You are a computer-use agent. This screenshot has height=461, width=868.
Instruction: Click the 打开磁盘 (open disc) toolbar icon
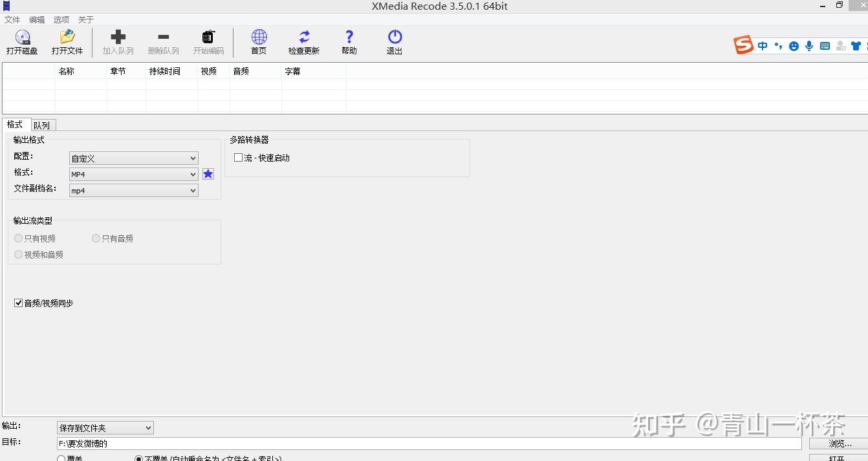point(23,38)
